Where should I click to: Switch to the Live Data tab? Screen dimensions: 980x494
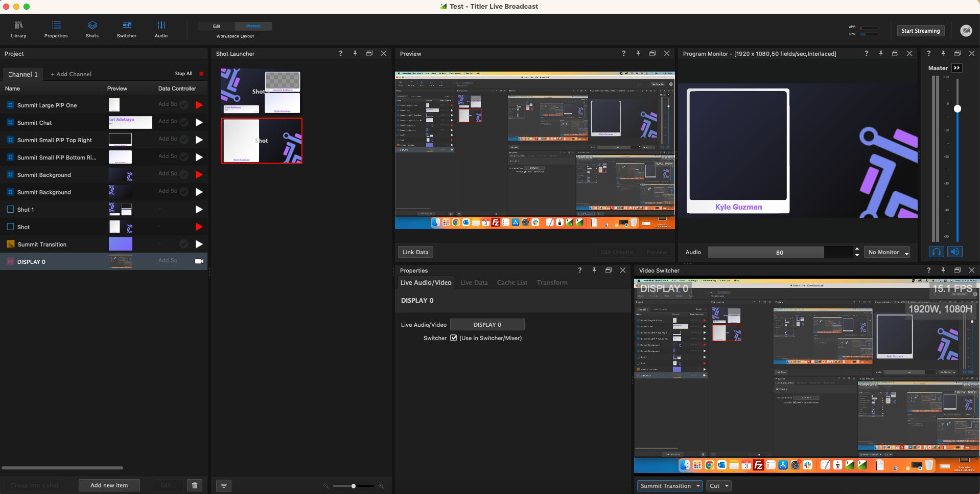(x=474, y=282)
